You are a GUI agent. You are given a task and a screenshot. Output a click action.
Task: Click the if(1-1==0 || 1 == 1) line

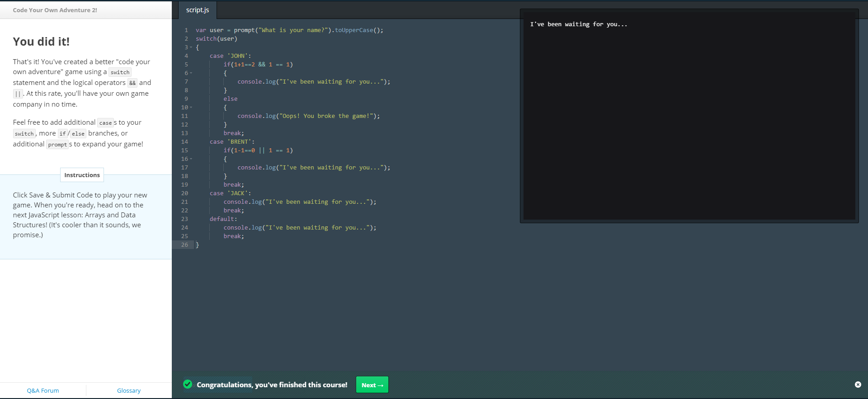pos(258,150)
